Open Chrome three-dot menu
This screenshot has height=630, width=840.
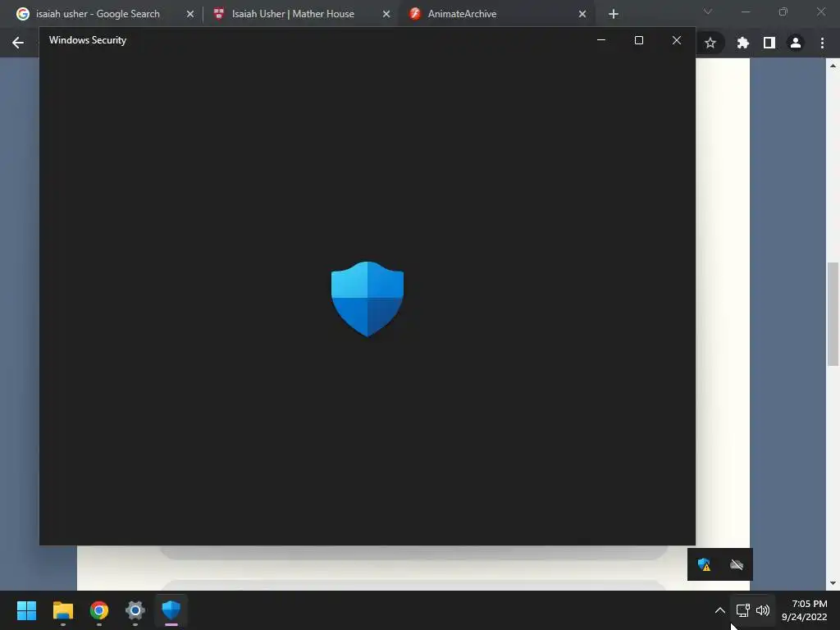point(822,43)
